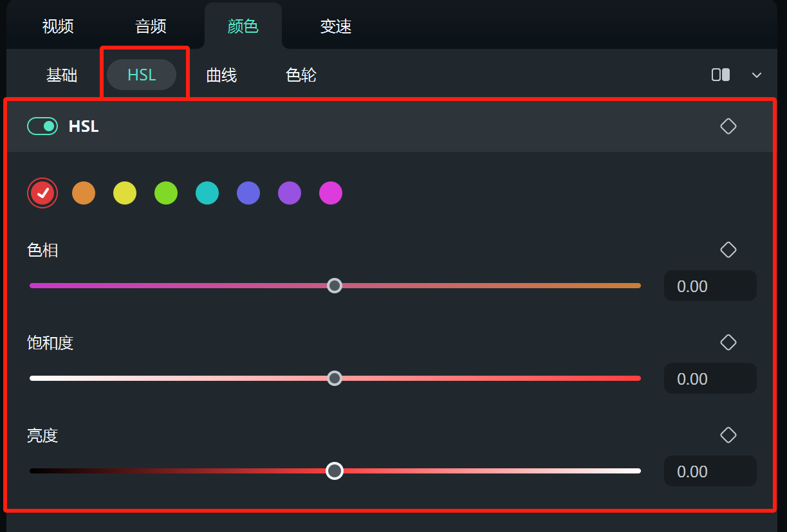Select the magenta color circle

pos(330,192)
